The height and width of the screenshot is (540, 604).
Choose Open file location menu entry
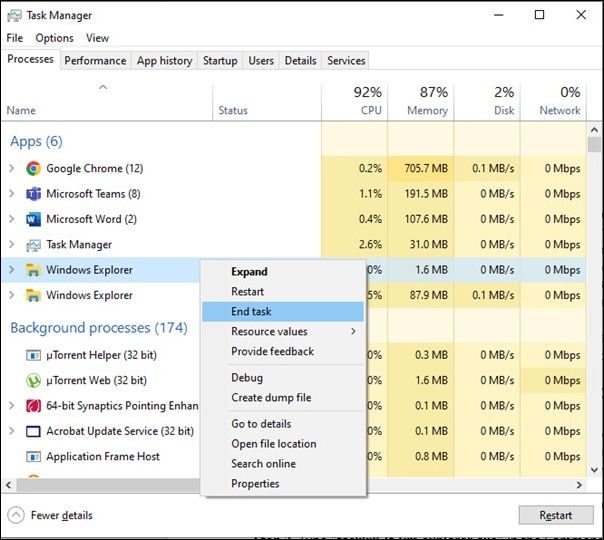point(273,444)
